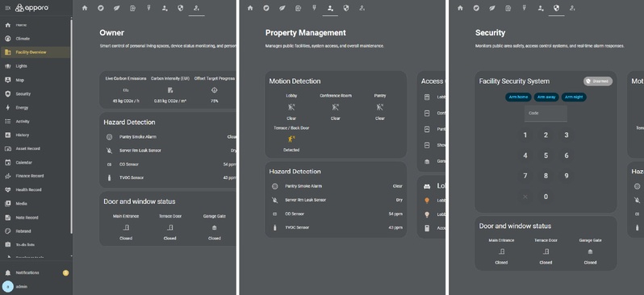Open Climate in the sidebar
This screenshot has width=644, height=295.
36,39
